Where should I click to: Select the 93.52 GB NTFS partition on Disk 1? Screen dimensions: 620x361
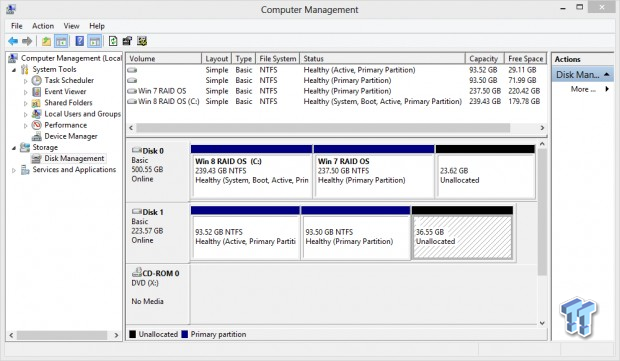(245, 233)
